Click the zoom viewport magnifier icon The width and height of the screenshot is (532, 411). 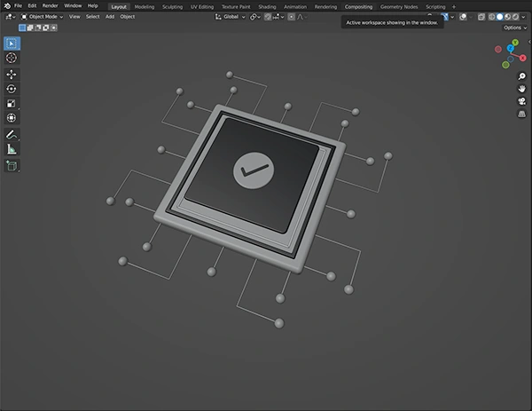(x=522, y=76)
